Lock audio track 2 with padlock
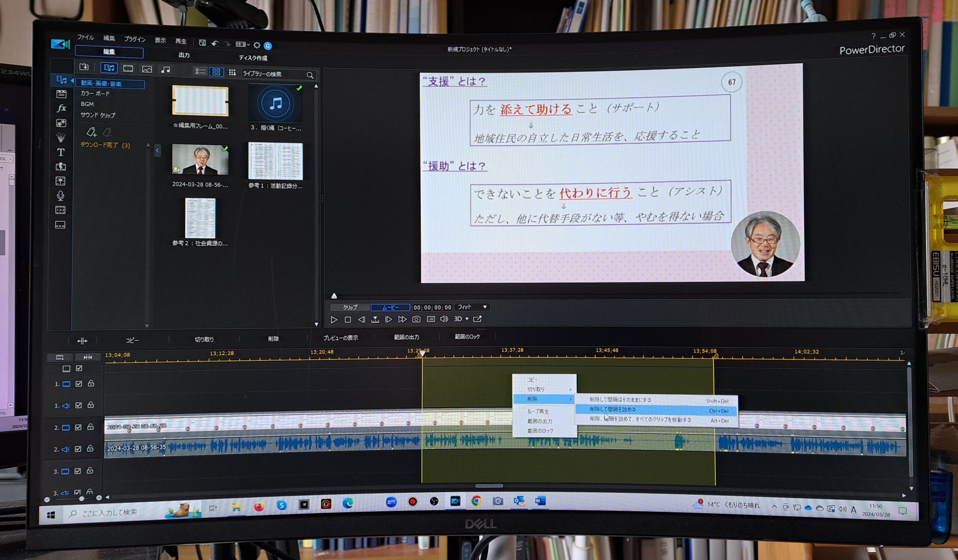This screenshot has width=958, height=560. (x=90, y=449)
